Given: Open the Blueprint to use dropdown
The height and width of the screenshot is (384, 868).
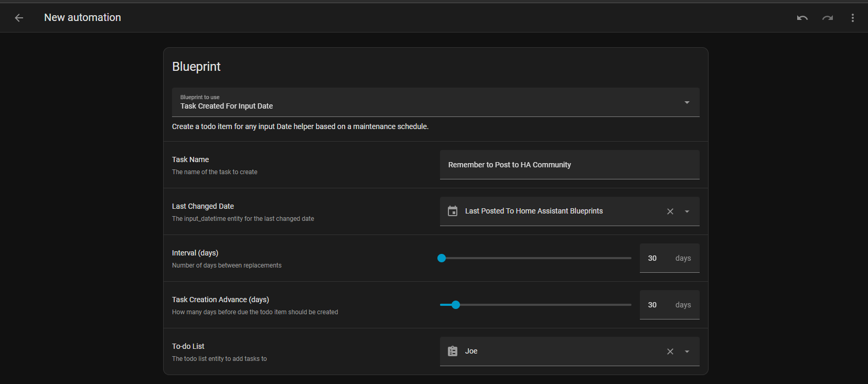Looking at the screenshot, I should (x=687, y=102).
